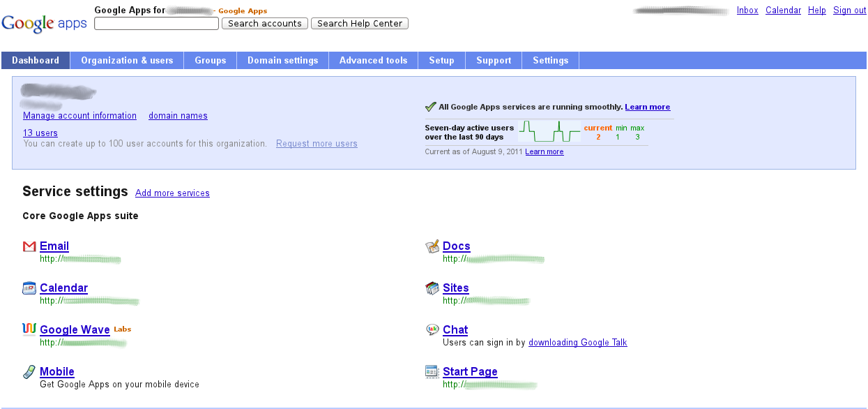Click the seven-day active users sparkline
The width and height of the screenshot is (868, 409).
click(x=549, y=131)
